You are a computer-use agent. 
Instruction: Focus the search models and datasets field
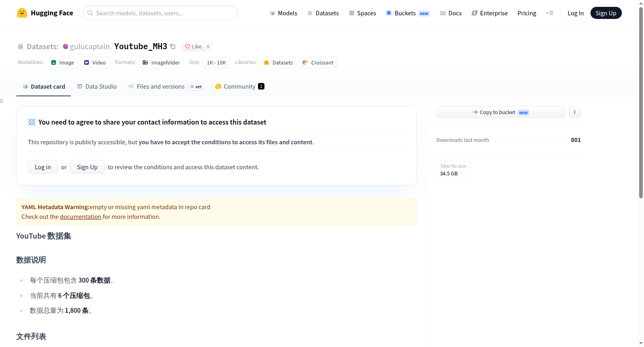pos(160,13)
